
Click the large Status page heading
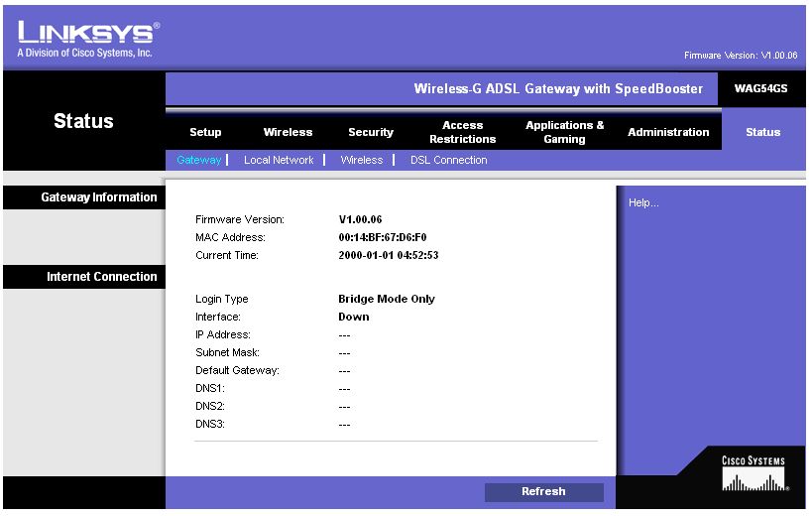[83, 121]
